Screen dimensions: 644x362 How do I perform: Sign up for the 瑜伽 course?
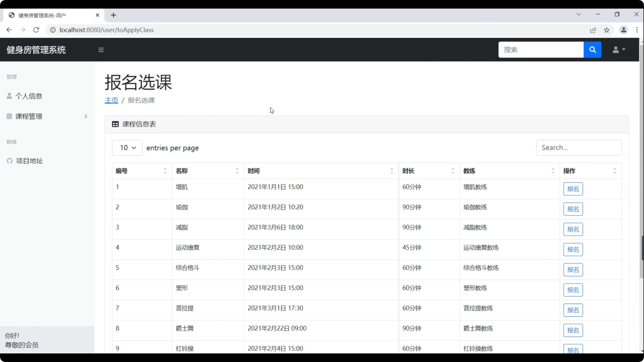[573, 209]
